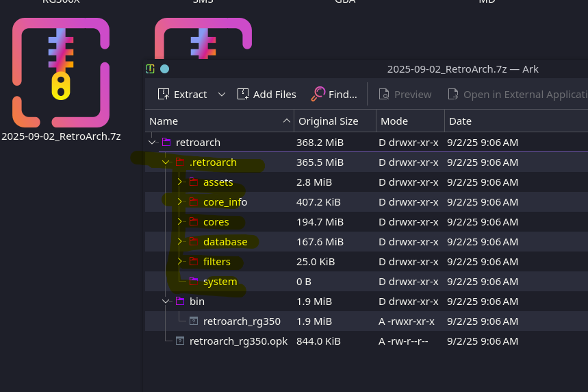Collapse the top-level retroarch folder
588x392 pixels.
[152, 143]
